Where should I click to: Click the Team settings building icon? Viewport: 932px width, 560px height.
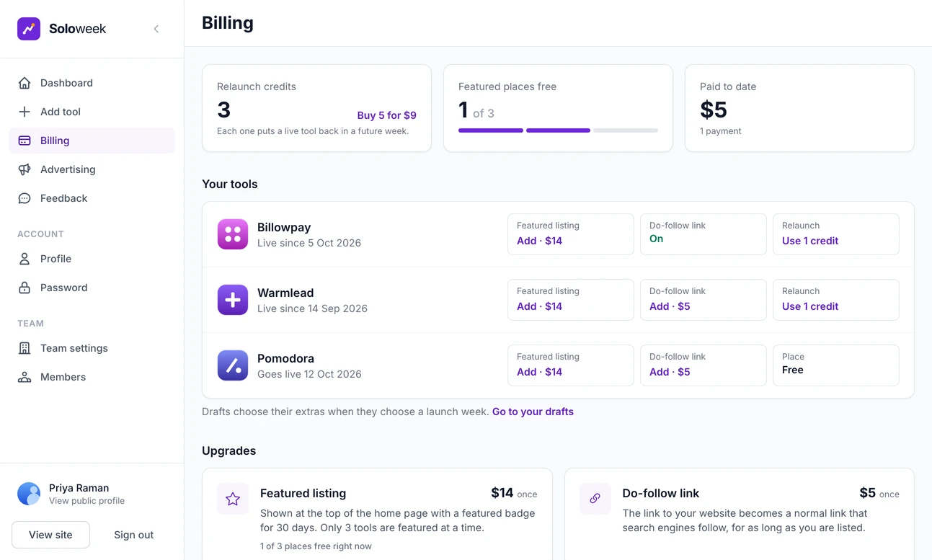25,348
